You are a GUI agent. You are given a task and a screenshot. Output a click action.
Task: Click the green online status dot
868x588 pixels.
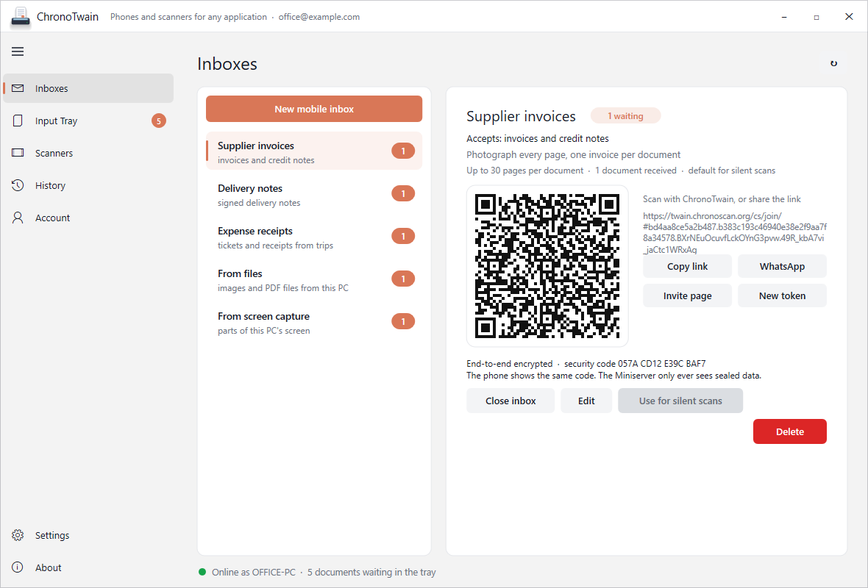[x=202, y=572]
